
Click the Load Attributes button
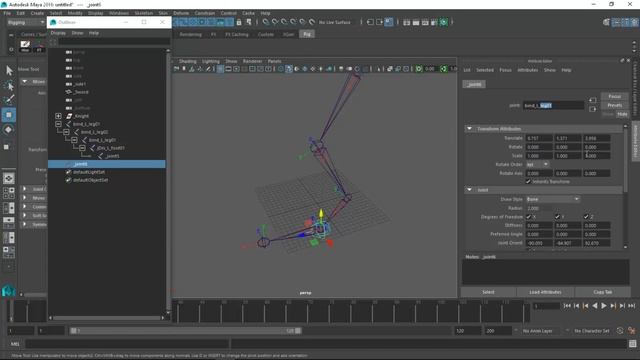tap(545, 292)
